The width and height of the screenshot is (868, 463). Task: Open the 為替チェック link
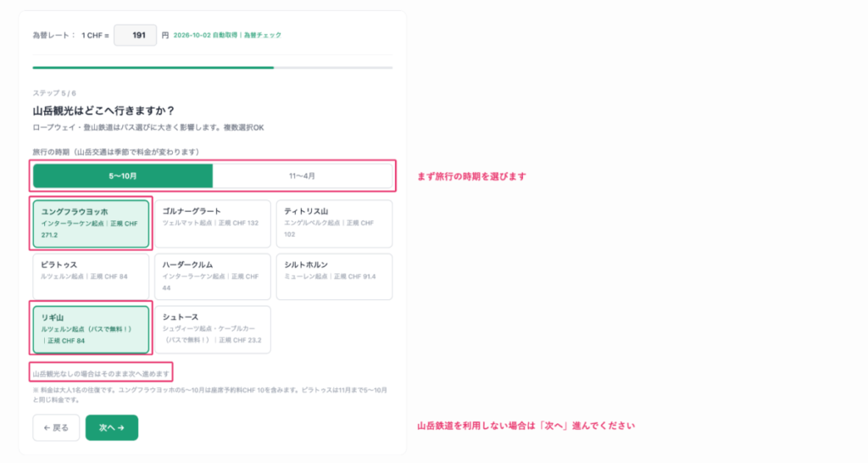263,35
